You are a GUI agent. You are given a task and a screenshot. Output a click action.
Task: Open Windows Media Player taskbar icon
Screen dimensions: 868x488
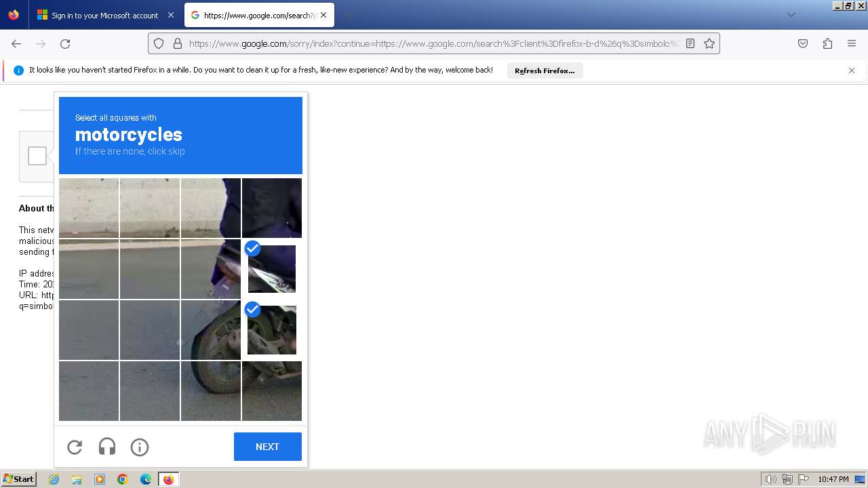pos(100,479)
